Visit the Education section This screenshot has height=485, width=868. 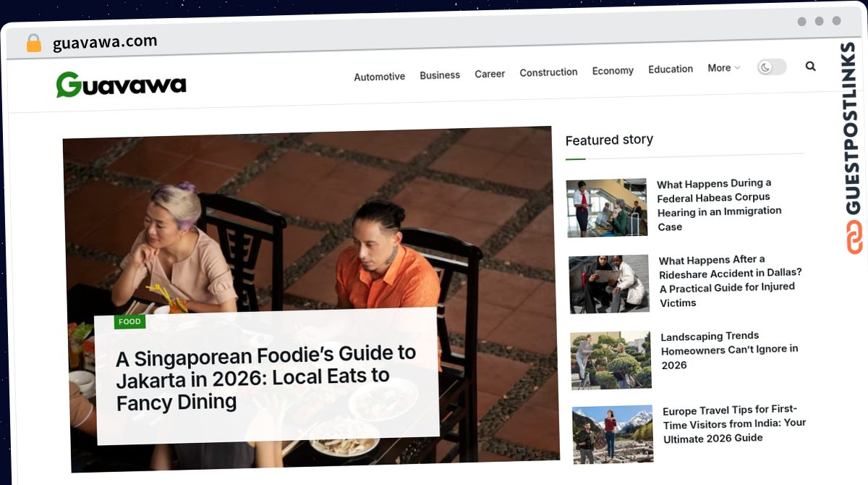(x=671, y=69)
